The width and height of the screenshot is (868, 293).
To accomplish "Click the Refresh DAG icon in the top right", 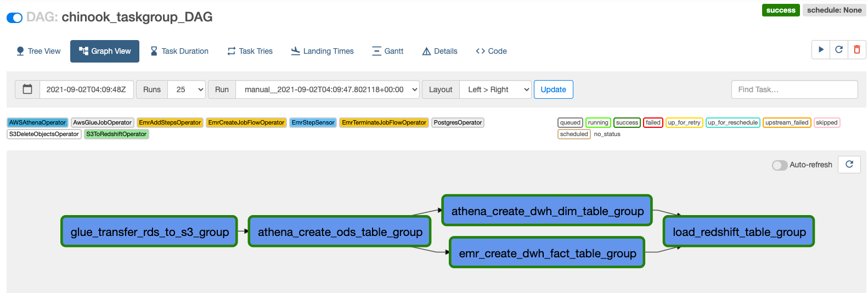I will [839, 49].
